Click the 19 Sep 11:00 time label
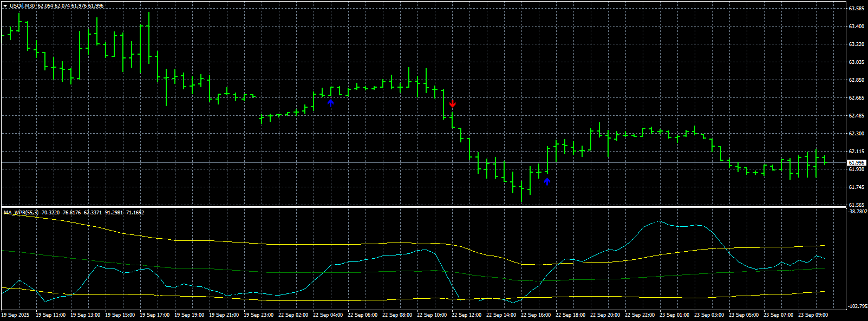The image size is (868, 321). click(x=50, y=315)
